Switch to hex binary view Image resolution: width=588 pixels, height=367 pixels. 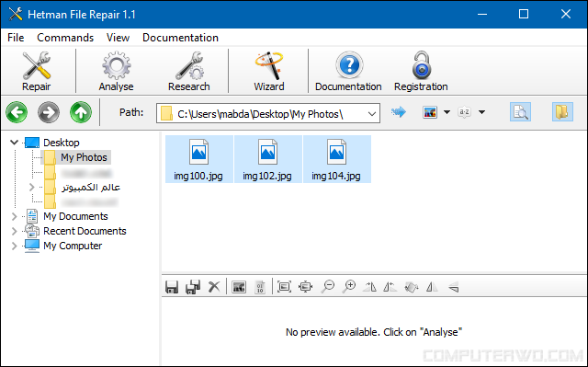click(260, 287)
